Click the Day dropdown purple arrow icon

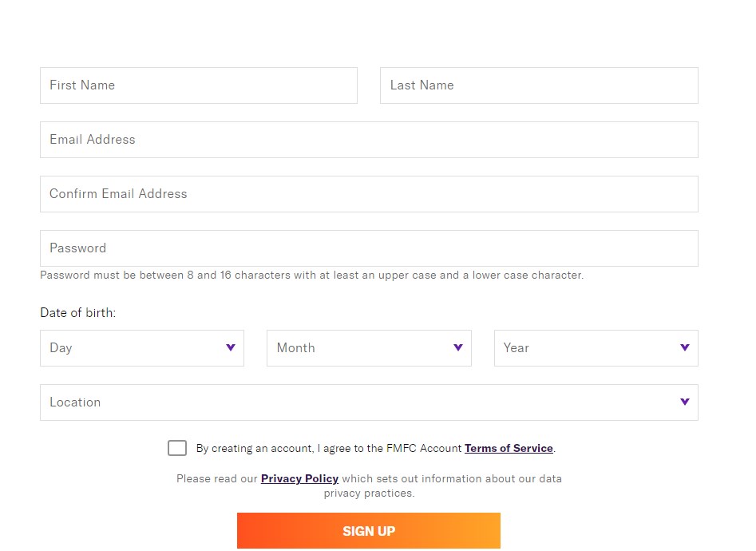[x=231, y=347]
